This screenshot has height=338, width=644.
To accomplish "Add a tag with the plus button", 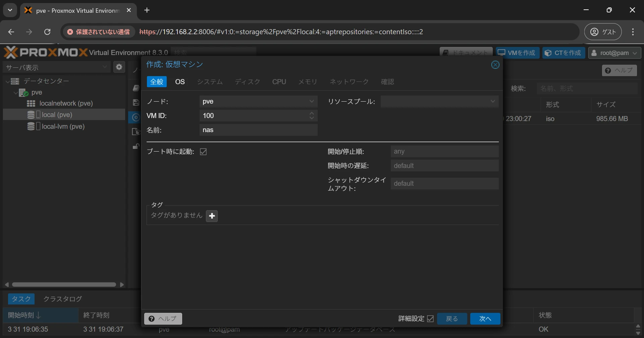I will coord(212,216).
